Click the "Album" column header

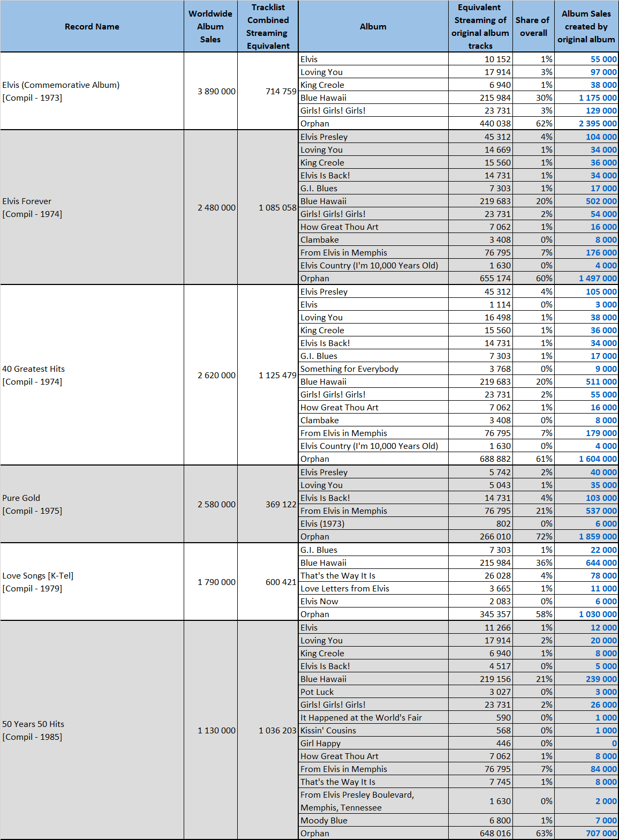pyautogui.click(x=373, y=26)
